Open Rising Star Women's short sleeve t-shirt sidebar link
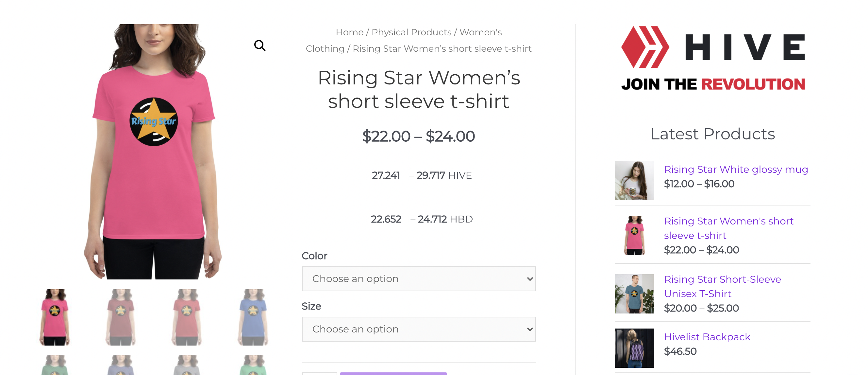 pos(728,228)
